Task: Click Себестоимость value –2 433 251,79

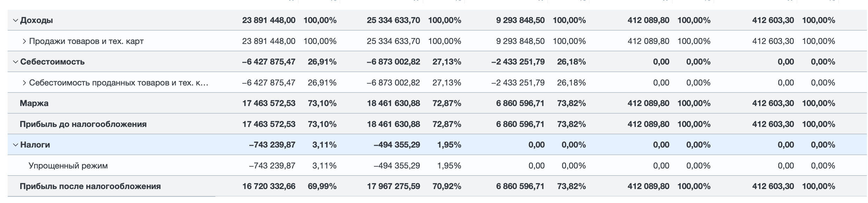Action: [518, 62]
